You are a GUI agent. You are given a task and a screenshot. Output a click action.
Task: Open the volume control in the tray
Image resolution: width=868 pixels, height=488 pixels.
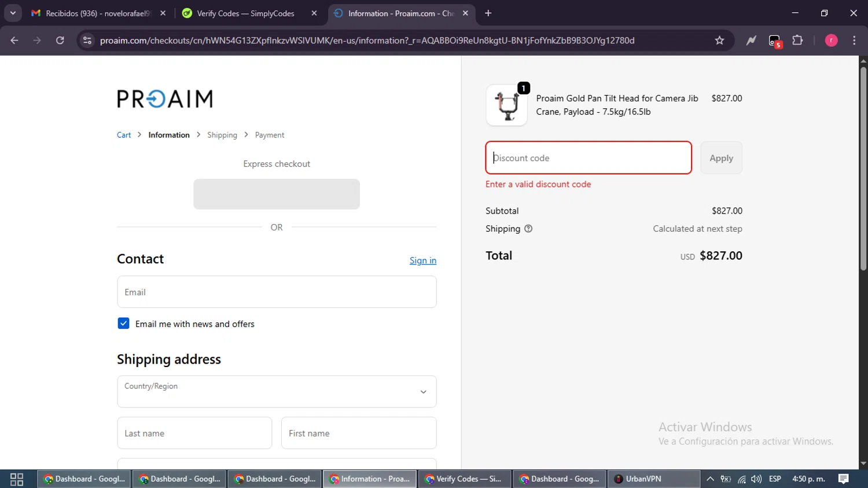click(x=756, y=479)
